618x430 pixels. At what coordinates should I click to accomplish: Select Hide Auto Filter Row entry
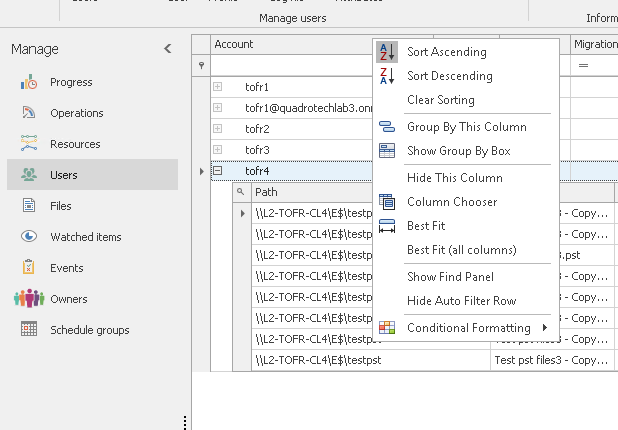point(466,301)
